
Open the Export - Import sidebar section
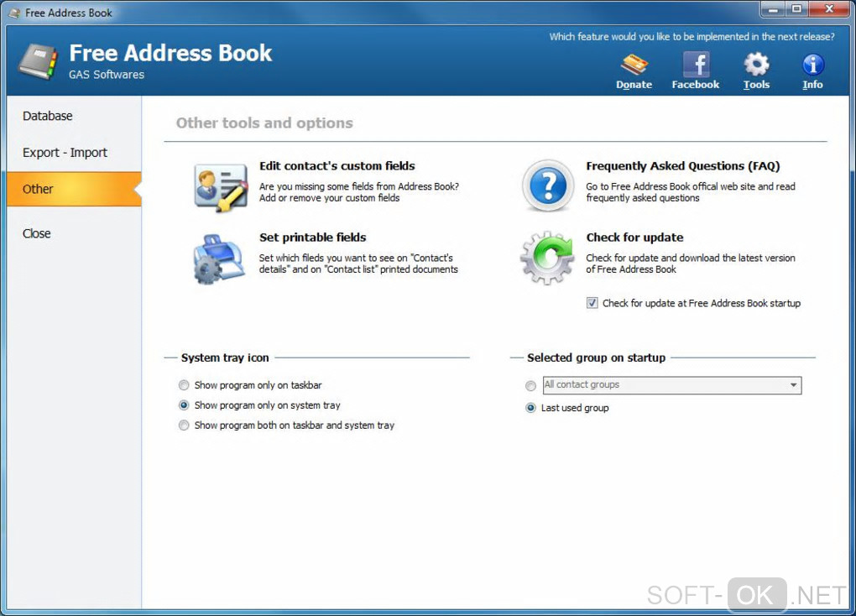[65, 153]
